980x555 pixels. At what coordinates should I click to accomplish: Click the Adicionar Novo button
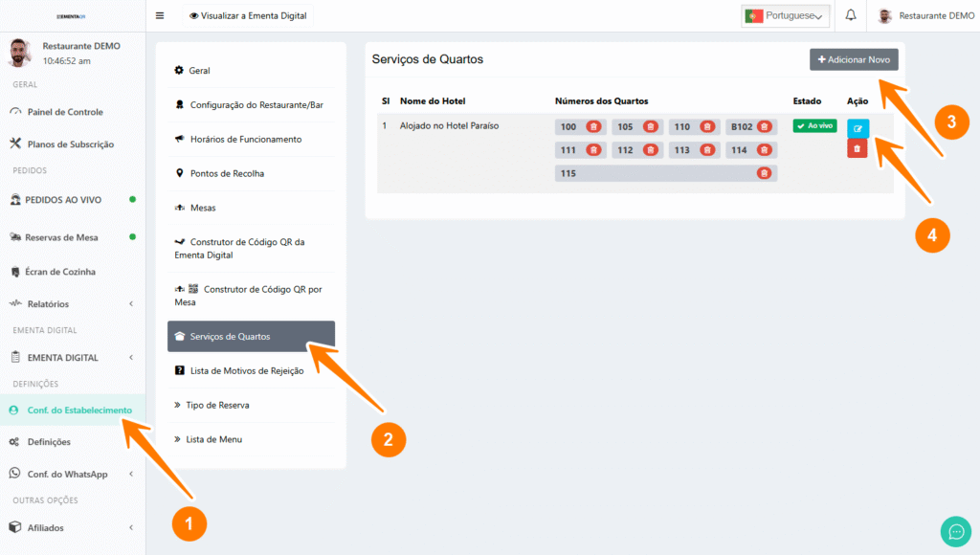click(x=854, y=59)
